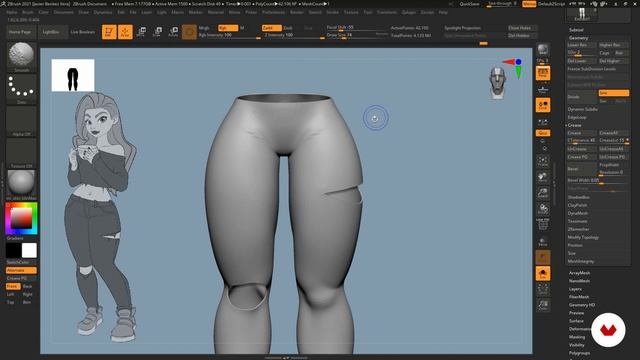Click the Frame view icon

click(542, 161)
